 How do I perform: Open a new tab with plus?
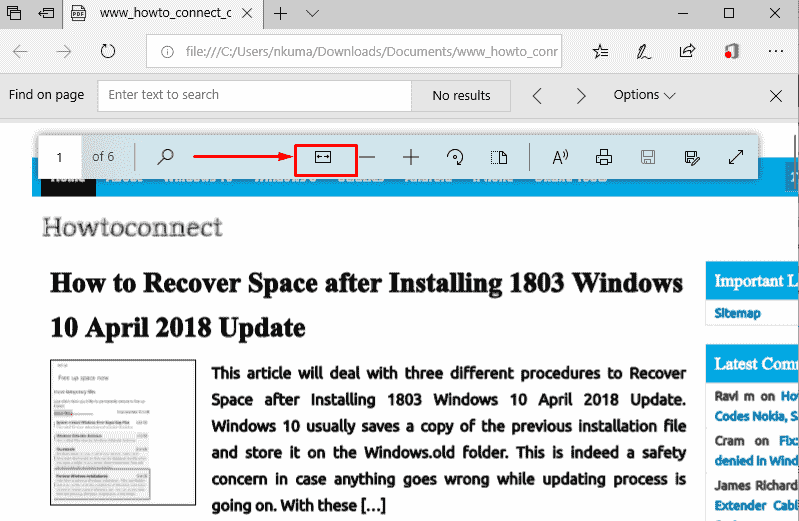pos(280,13)
